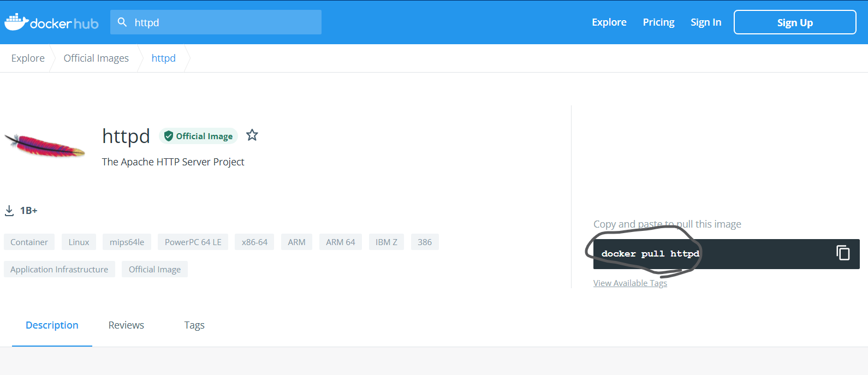868x375 pixels.
Task: Click the Official Image shield badge
Action: 199,136
